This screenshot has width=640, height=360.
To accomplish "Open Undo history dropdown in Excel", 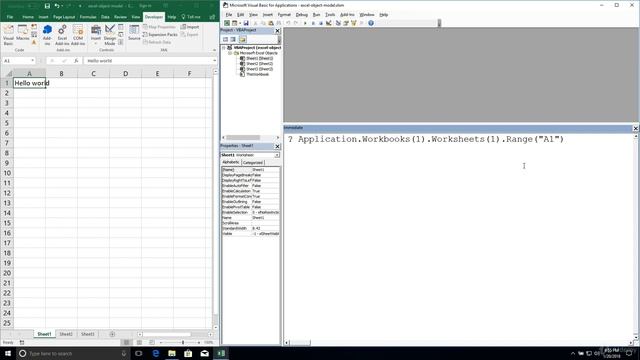I will pos(62,6).
